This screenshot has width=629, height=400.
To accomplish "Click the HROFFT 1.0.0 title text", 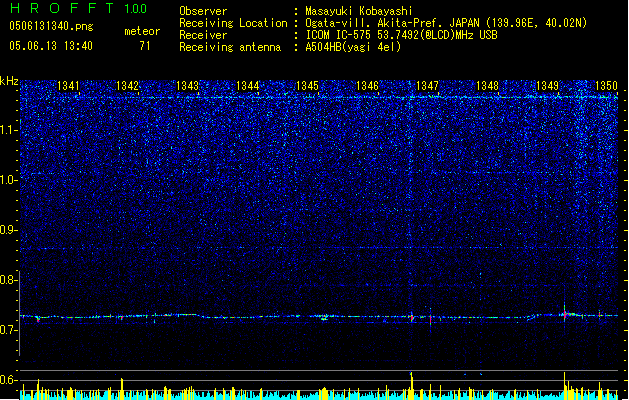I will (79, 8).
